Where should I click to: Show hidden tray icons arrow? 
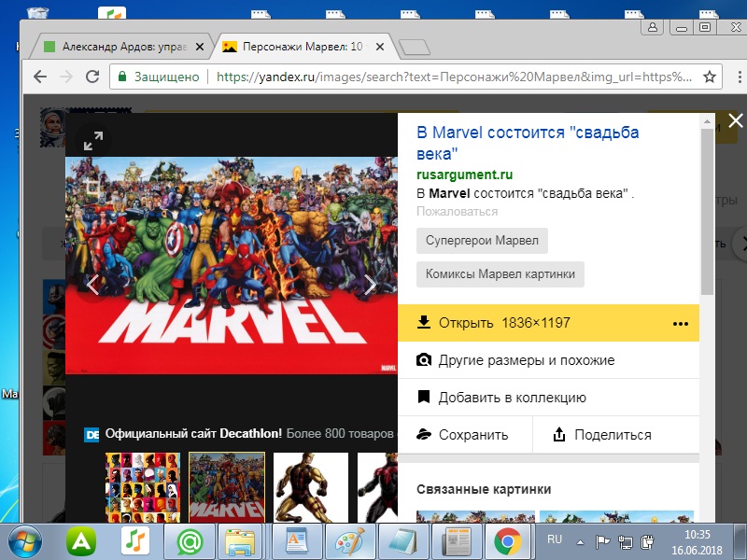(580, 542)
